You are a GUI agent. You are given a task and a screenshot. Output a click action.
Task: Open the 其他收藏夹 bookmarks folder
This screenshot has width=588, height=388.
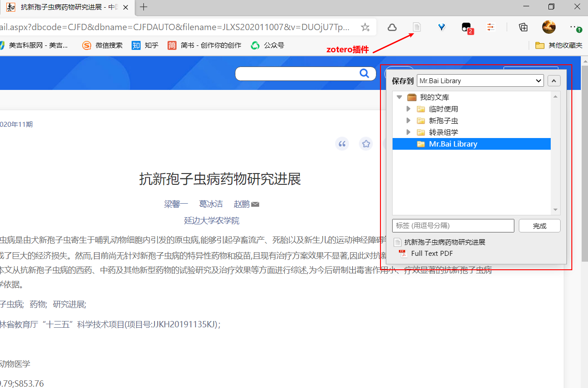(559, 45)
